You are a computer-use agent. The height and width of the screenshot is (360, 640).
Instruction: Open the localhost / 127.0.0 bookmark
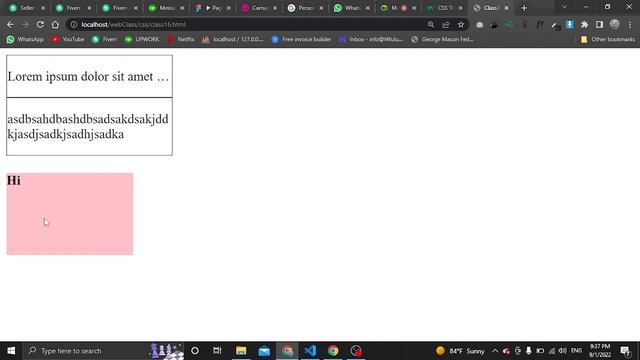tap(233, 39)
